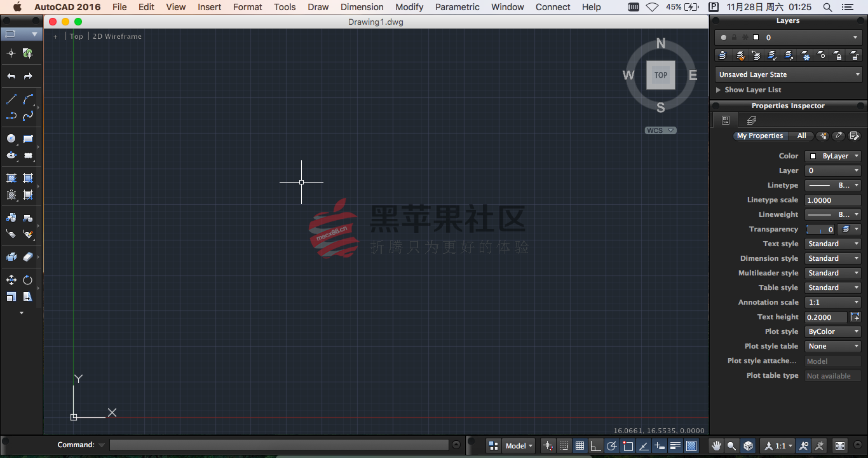
Task: Toggle Polar Tracking in status bar
Action: click(612, 446)
